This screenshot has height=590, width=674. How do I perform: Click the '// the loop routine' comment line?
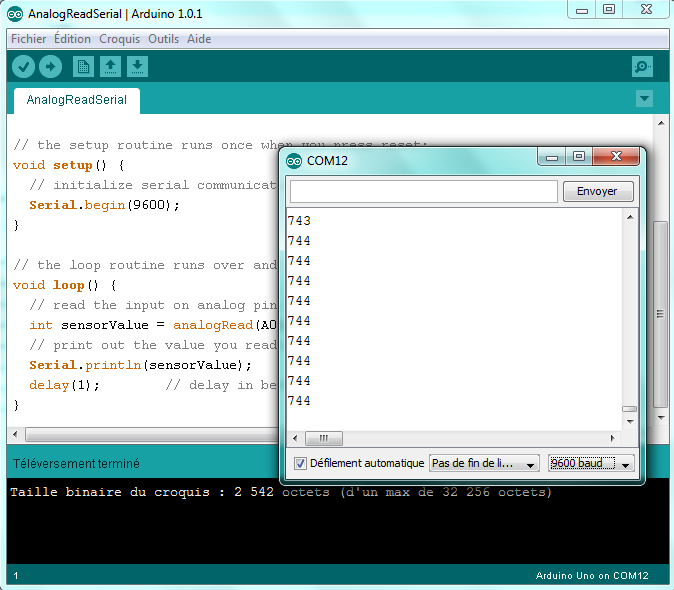(145, 265)
